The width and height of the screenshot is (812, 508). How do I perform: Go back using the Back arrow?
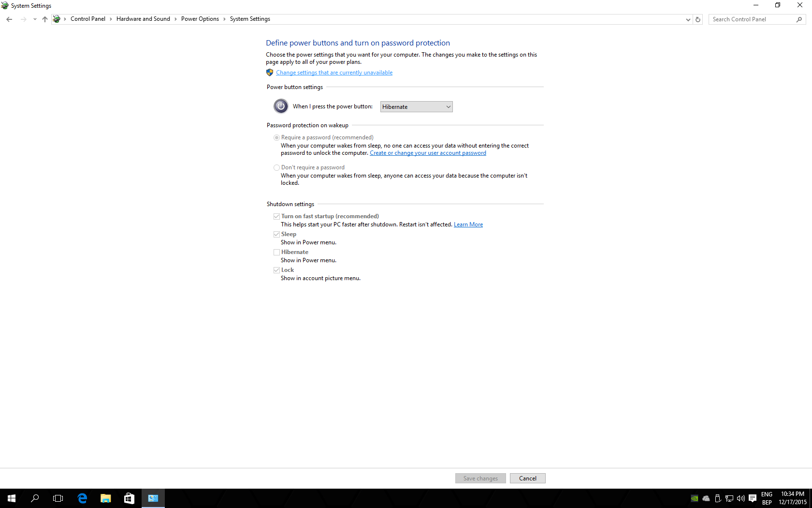point(9,19)
